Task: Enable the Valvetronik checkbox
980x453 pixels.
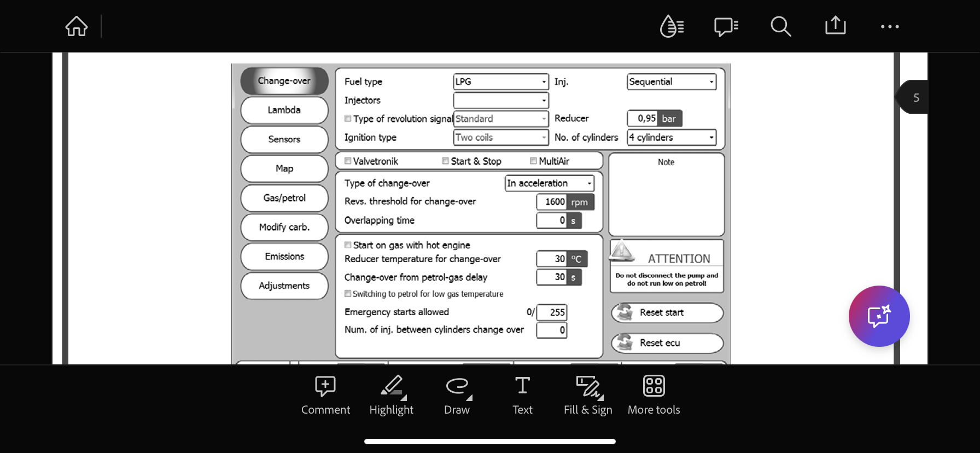Action: [348, 161]
